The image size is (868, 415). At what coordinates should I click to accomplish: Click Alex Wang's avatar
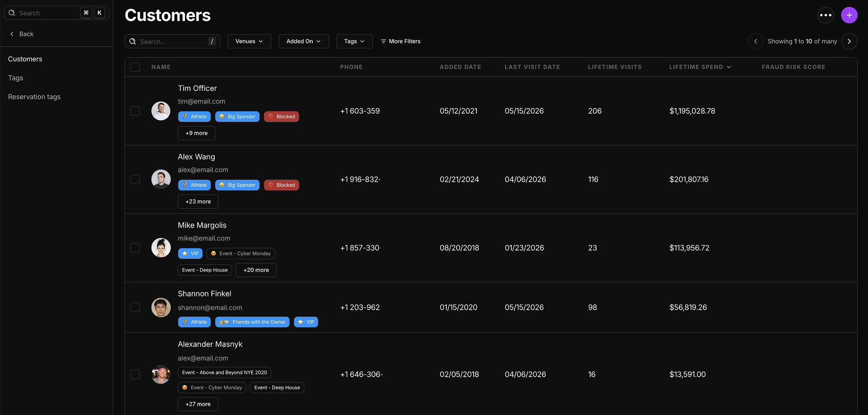[x=161, y=179]
